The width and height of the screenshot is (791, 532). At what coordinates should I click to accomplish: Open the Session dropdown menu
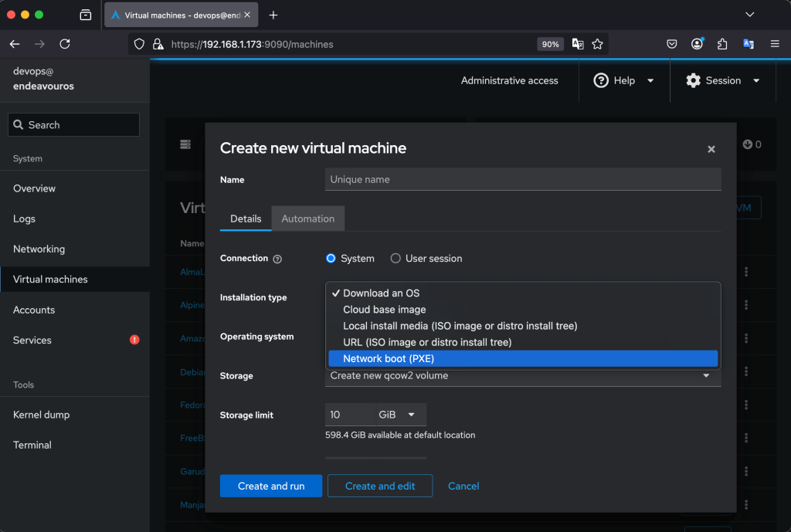(x=722, y=80)
